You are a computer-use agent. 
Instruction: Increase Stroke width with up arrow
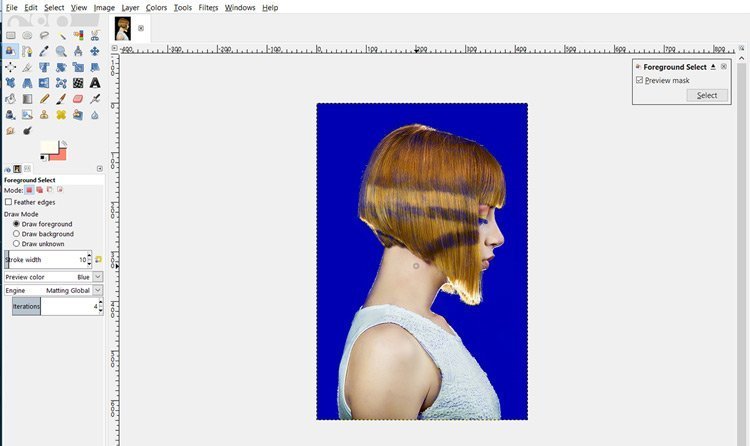pos(89,256)
